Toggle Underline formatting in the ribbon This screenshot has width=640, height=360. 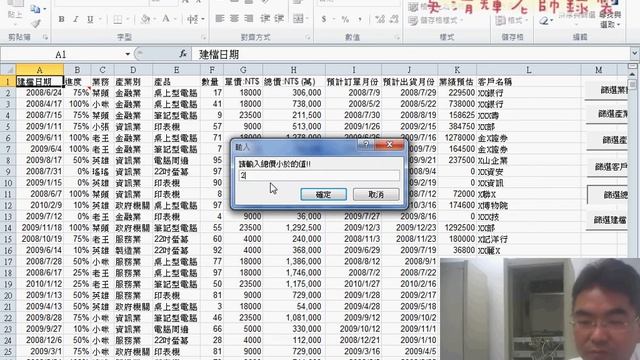90,19
